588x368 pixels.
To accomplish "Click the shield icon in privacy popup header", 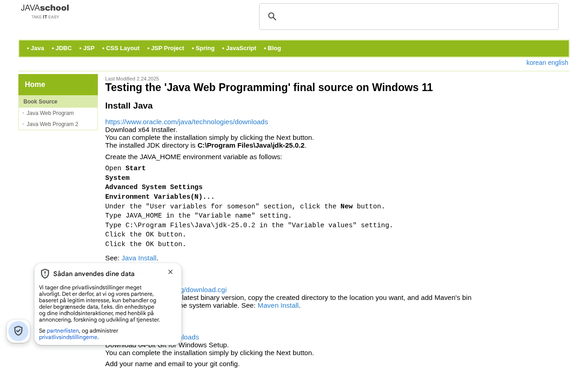I will [45, 274].
